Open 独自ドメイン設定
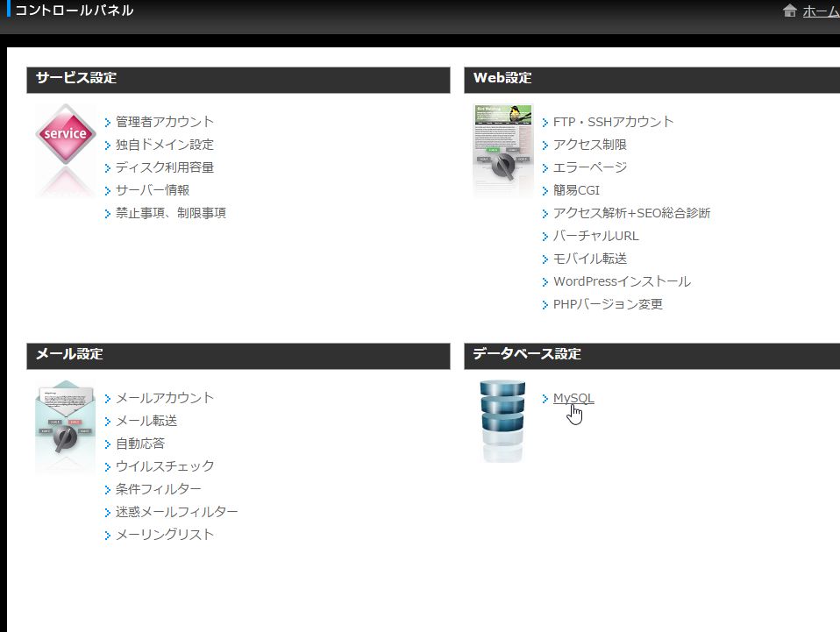840x632 pixels. (x=165, y=145)
